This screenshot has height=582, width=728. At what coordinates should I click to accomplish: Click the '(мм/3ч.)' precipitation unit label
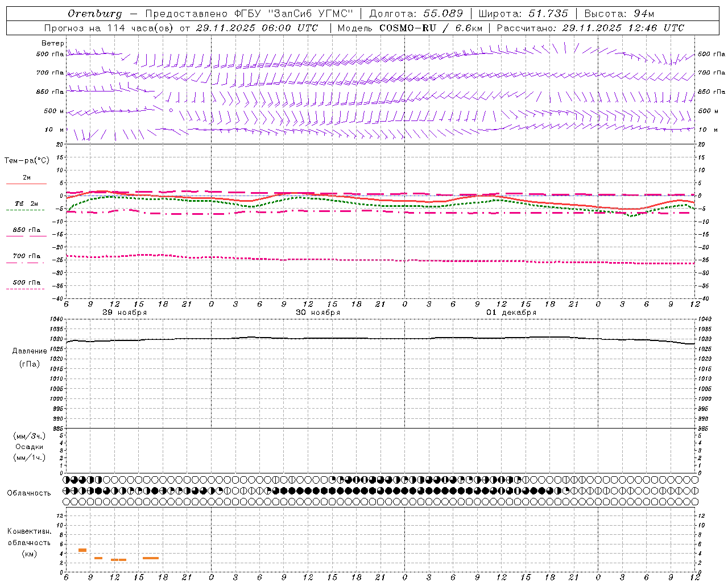tap(30, 436)
